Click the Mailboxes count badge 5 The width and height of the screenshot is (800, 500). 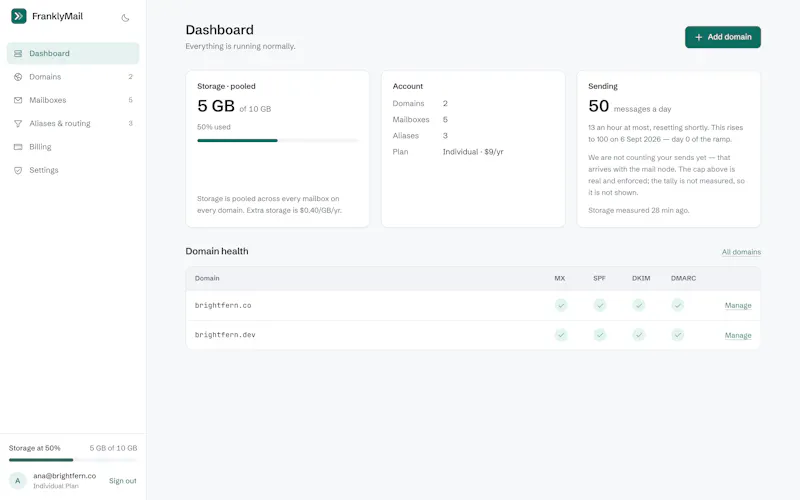tap(130, 101)
